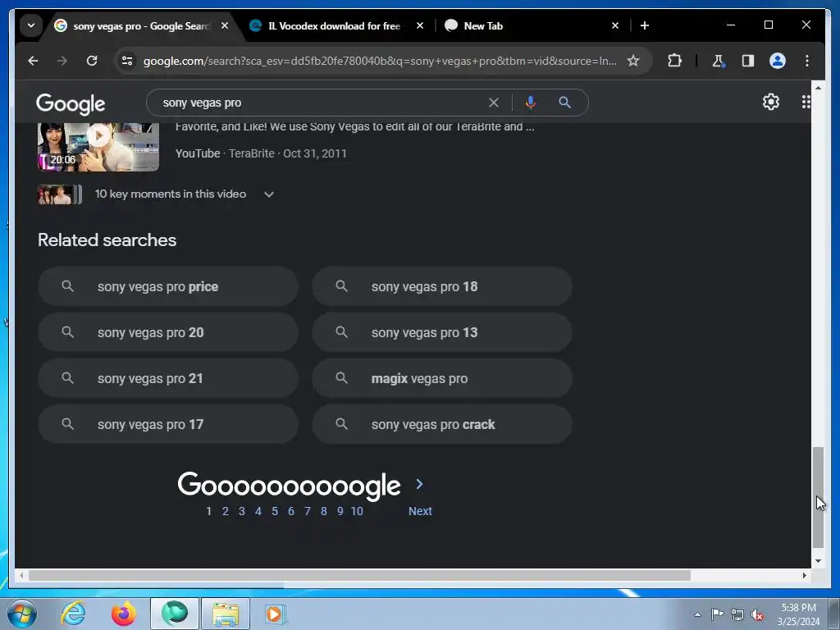The width and height of the screenshot is (840, 630).
Task: Open the Windows Start menu
Action: point(22,614)
